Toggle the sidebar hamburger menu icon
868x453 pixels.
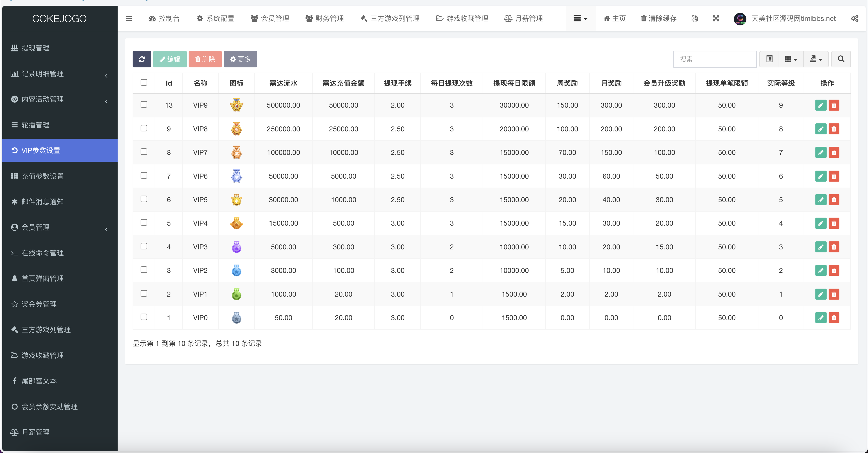pyautogui.click(x=129, y=19)
